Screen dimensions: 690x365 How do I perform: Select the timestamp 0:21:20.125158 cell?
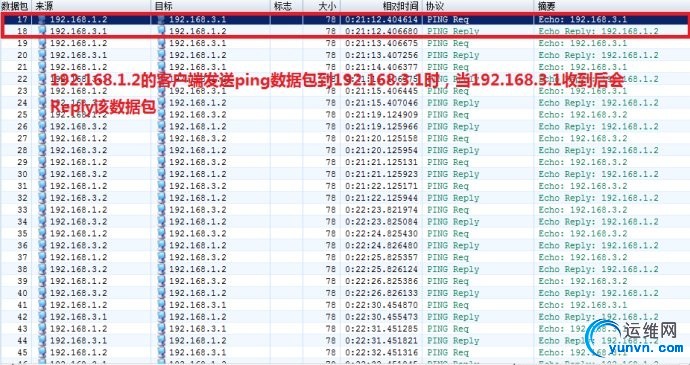click(381, 138)
